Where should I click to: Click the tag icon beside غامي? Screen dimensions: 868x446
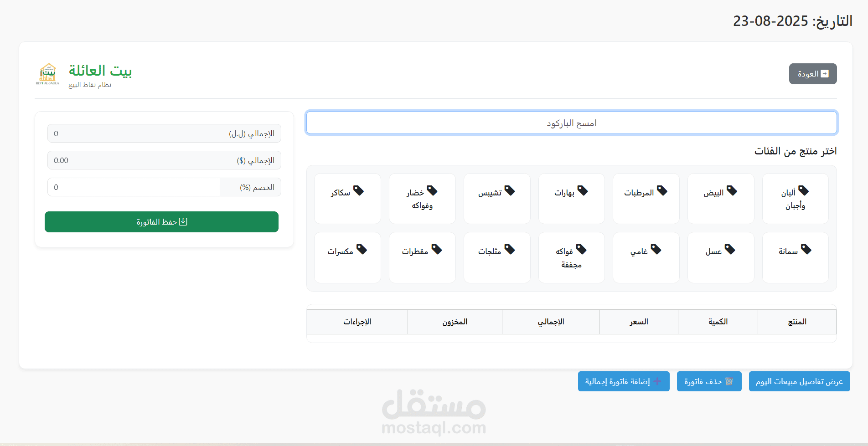656,249
